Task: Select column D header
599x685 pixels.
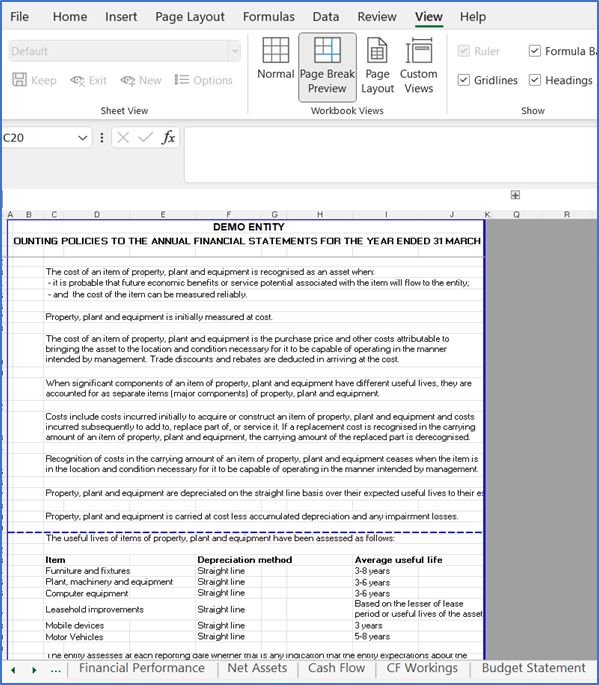Action: tap(97, 214)
